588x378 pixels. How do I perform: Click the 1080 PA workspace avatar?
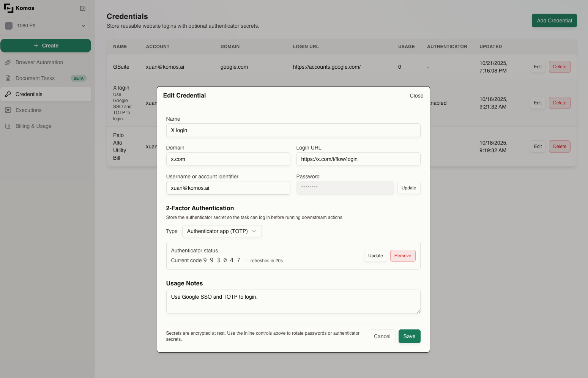pos(9,26)
